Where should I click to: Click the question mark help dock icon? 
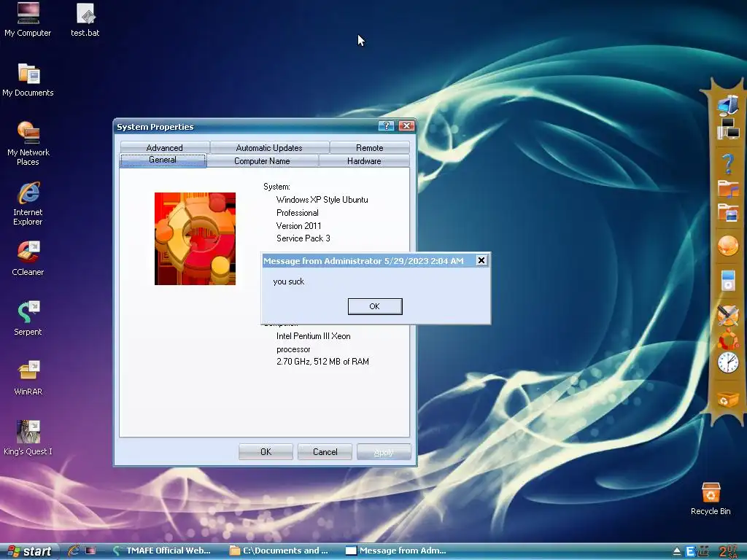coord(728,164)
